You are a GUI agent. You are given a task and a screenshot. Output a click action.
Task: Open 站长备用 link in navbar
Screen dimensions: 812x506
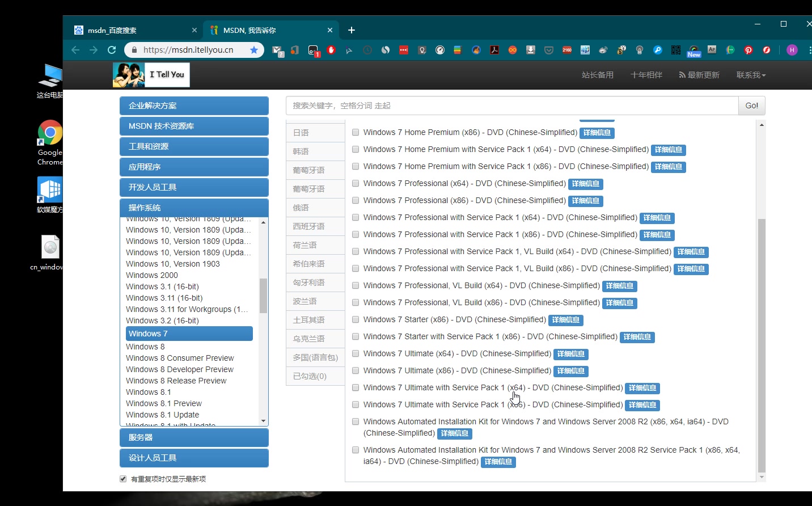point(598,75)
